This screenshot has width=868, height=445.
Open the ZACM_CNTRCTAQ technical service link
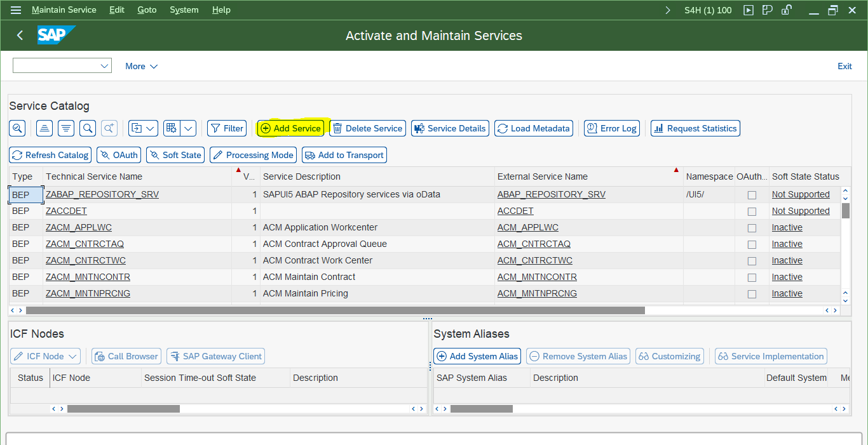85,244
